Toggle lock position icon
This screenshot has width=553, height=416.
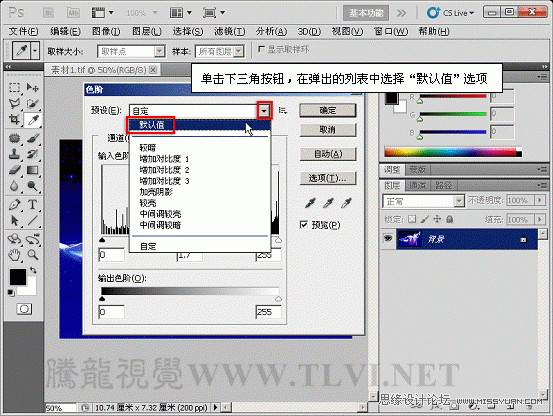tap(437, 219)
